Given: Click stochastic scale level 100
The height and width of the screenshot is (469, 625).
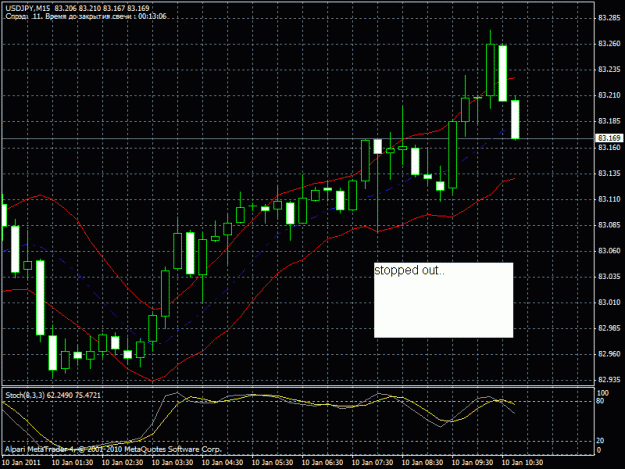Looking at the screenshot, I should pos(603,393).
